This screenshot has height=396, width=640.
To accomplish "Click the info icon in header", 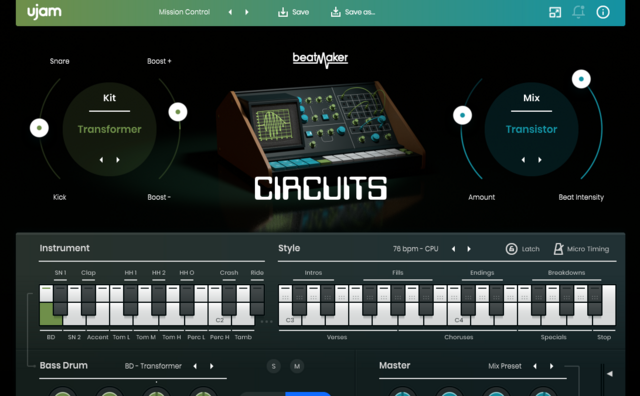I will pos(603,12).
